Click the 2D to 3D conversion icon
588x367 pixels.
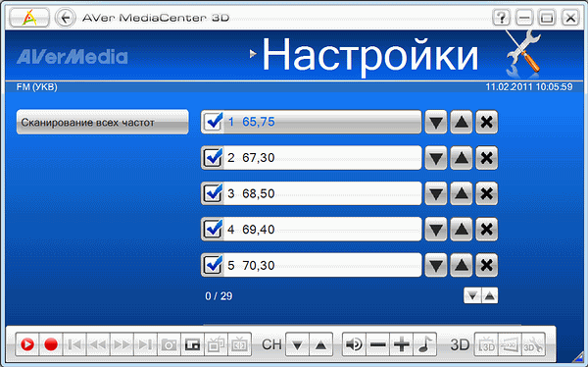pyautogui.click(x=510, y=344)
